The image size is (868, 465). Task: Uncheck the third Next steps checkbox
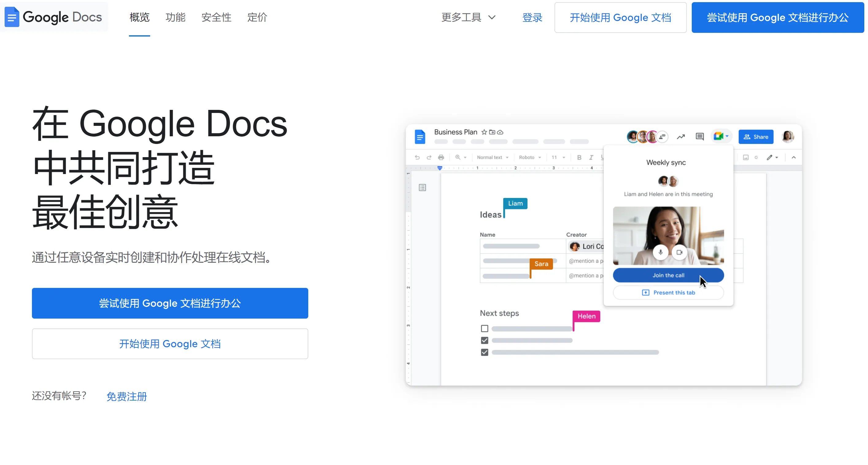(484, 352)
